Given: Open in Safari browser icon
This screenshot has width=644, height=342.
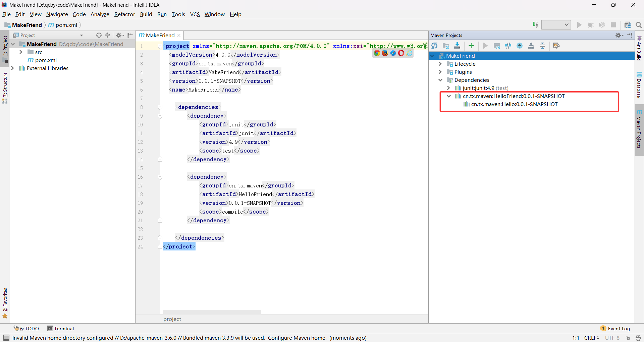Looking at the screenshot, I should pos(393,53).
